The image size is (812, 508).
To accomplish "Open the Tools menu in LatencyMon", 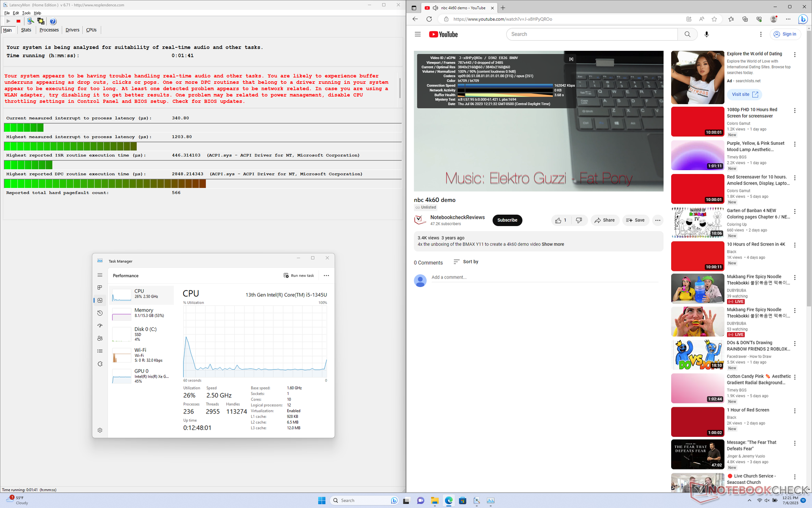I will (x=26, y=13).
